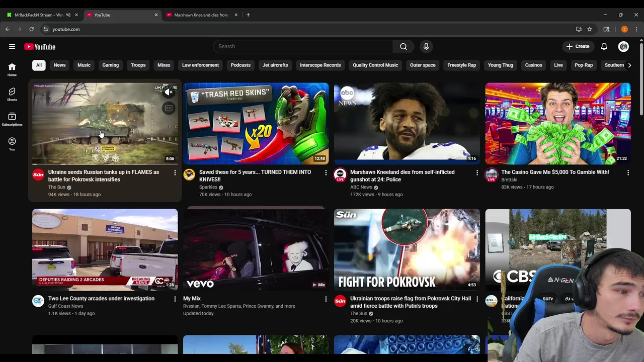Click the install app icon in address bar

[x=579, y=29]
